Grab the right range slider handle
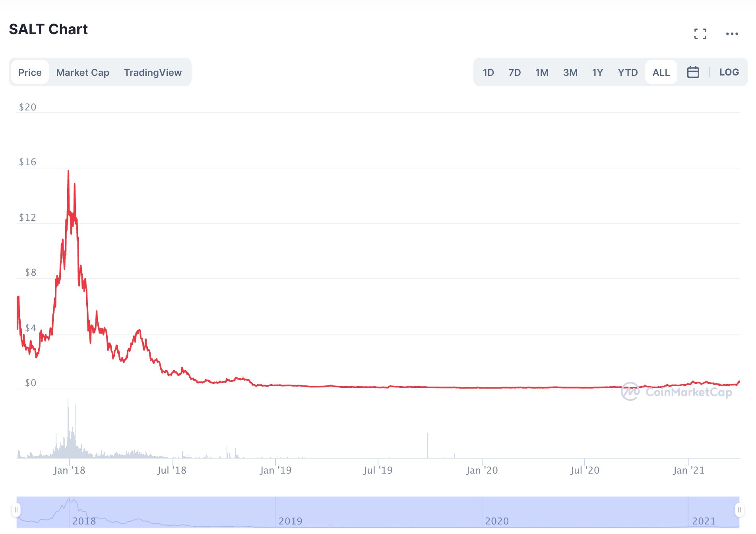This screenshot has width=756, height=534. pyautogui.click(x=739, y=510)
